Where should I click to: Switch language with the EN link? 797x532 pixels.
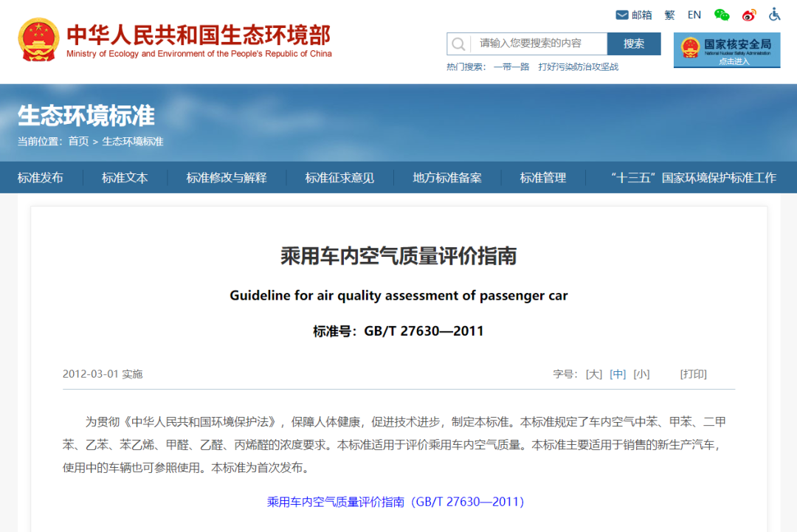point(694,15)
